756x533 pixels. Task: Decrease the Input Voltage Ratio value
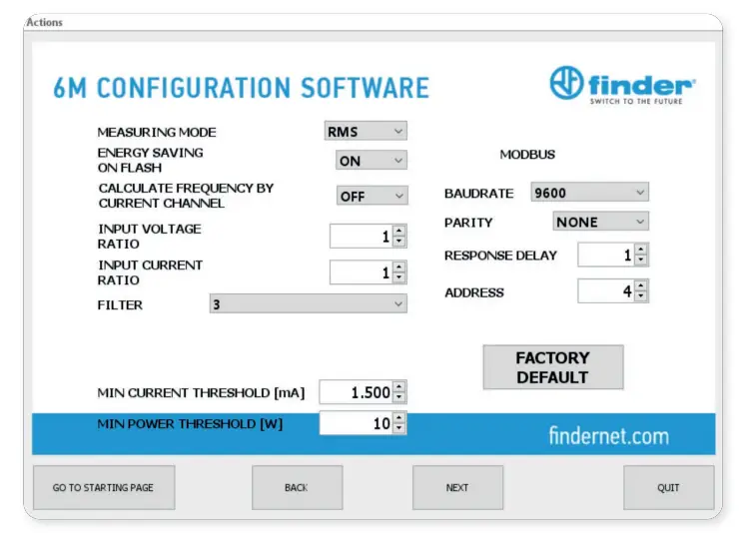(399, 242)
